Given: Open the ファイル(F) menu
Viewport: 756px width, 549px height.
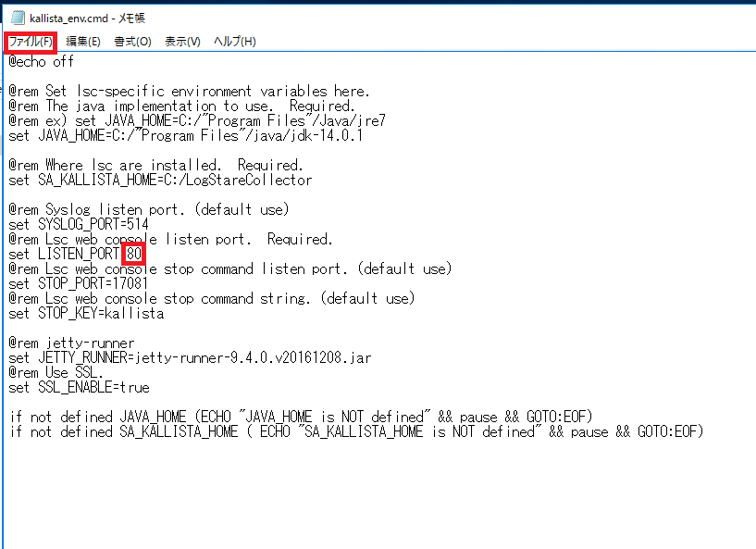Looking at the screenshot, I should [31, 42].
